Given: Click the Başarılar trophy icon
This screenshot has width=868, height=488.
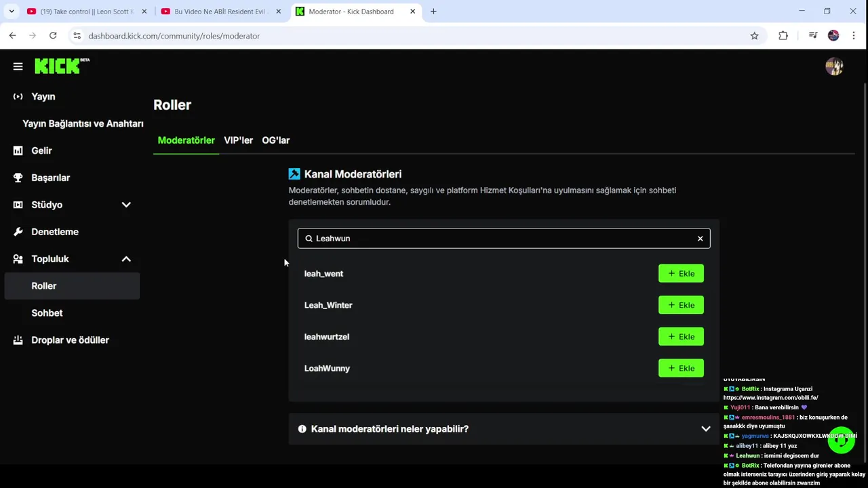Looking at the screenshot, I should point(18,178).
